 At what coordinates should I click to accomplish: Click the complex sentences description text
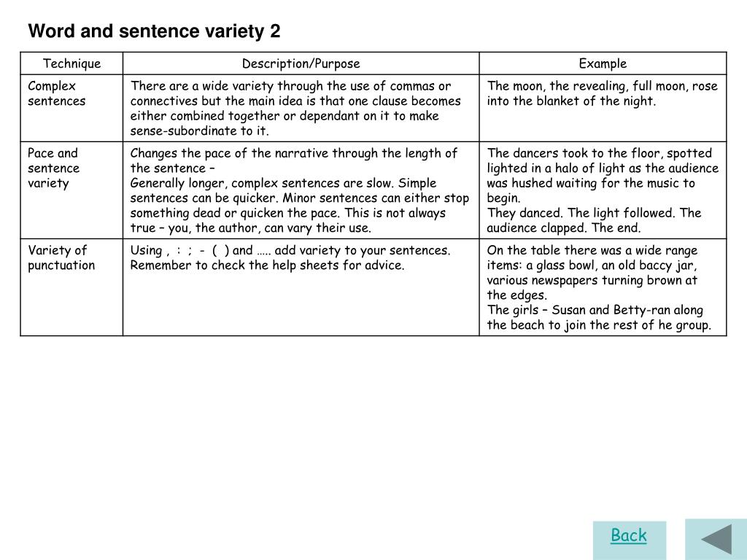click(x=295, y=108)
